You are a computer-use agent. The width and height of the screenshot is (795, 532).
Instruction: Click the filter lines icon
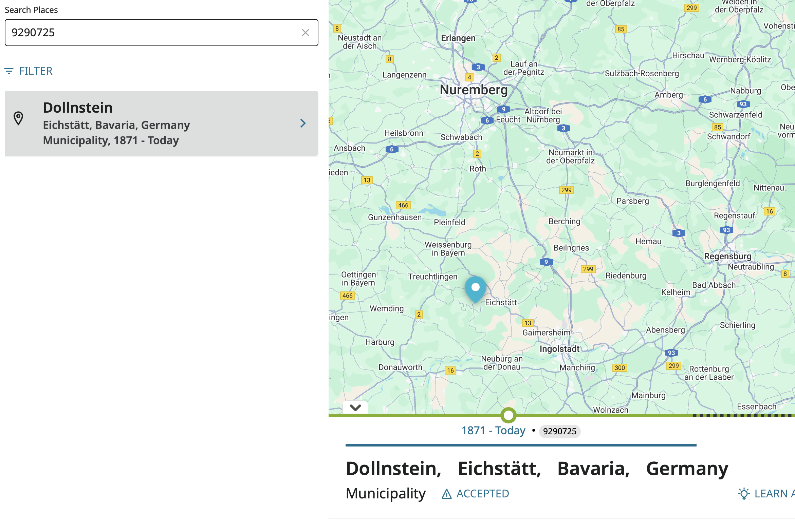coord(9,71)
